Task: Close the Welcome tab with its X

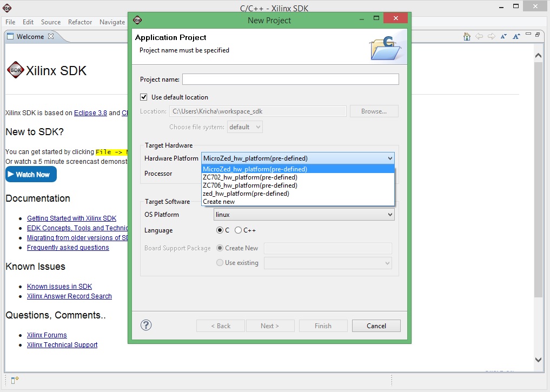Action: tap(51, 37)
